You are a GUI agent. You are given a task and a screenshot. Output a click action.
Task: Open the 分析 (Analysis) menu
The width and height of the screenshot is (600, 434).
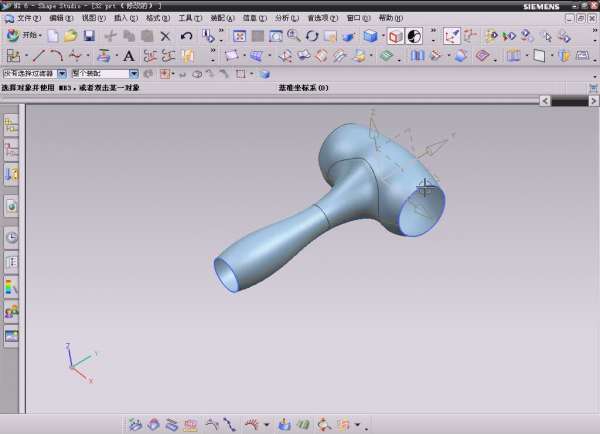(287, 18)
